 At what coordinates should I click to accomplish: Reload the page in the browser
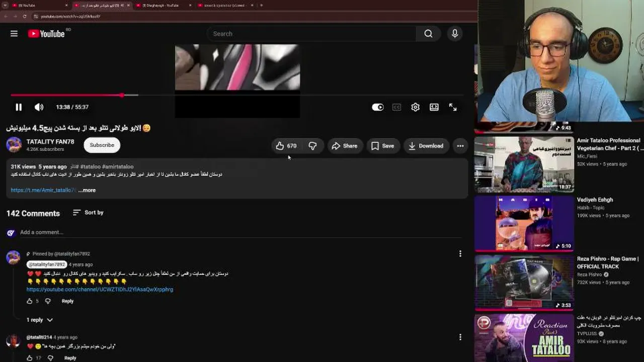pyautogui.click(x=24, y=16)
